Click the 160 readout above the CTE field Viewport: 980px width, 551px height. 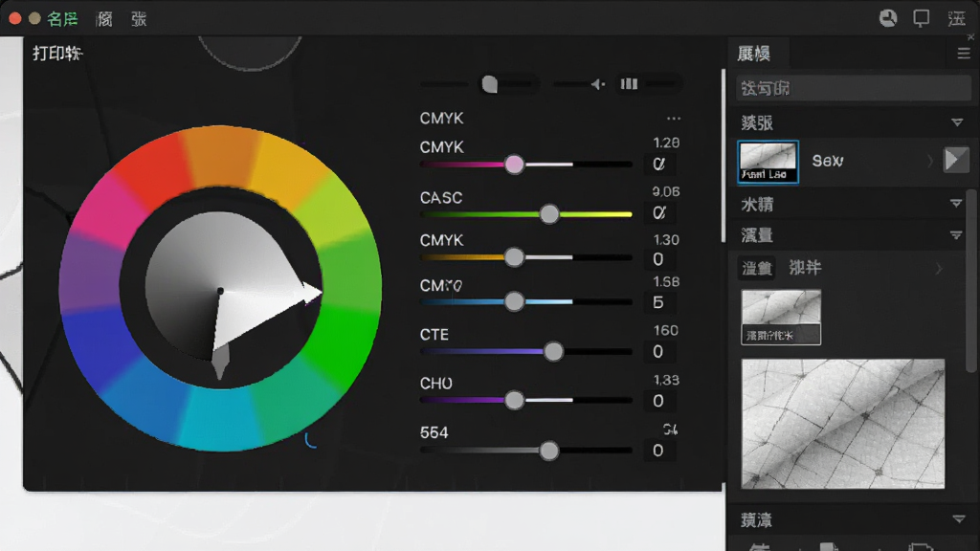click(666, 330)
